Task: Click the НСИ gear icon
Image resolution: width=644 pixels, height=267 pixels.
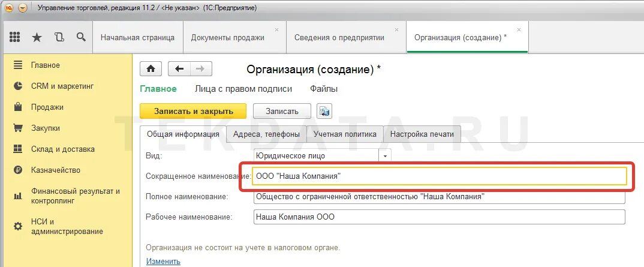Action: [x=17, y=226]
